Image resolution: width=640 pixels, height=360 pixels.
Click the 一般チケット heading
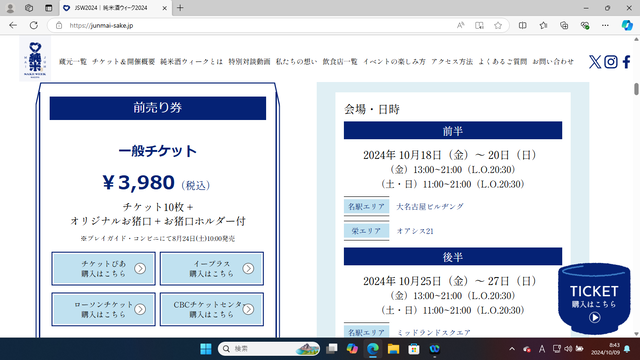[158, 151]
